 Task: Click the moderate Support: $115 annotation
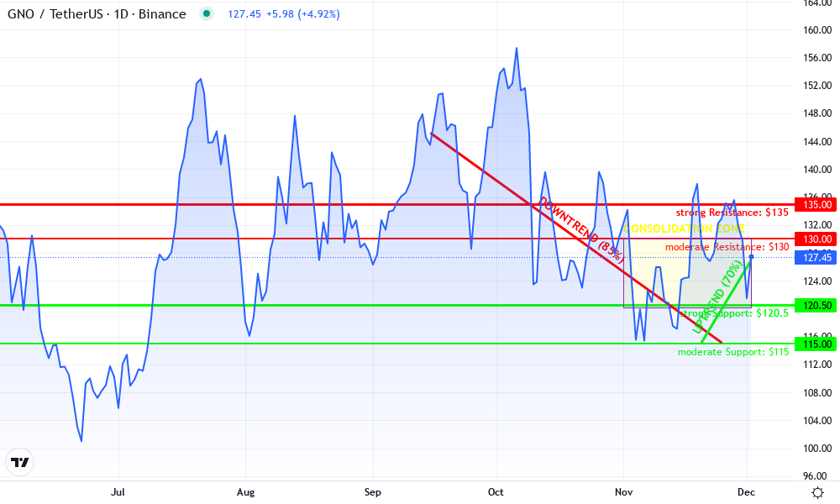733,352
